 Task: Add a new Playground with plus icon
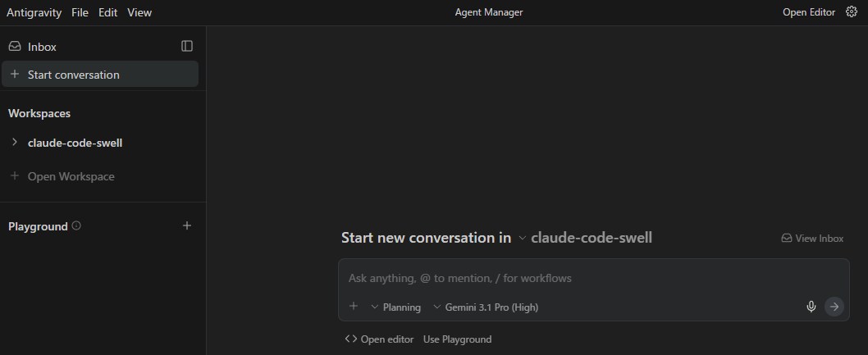[x=187, y=225]
